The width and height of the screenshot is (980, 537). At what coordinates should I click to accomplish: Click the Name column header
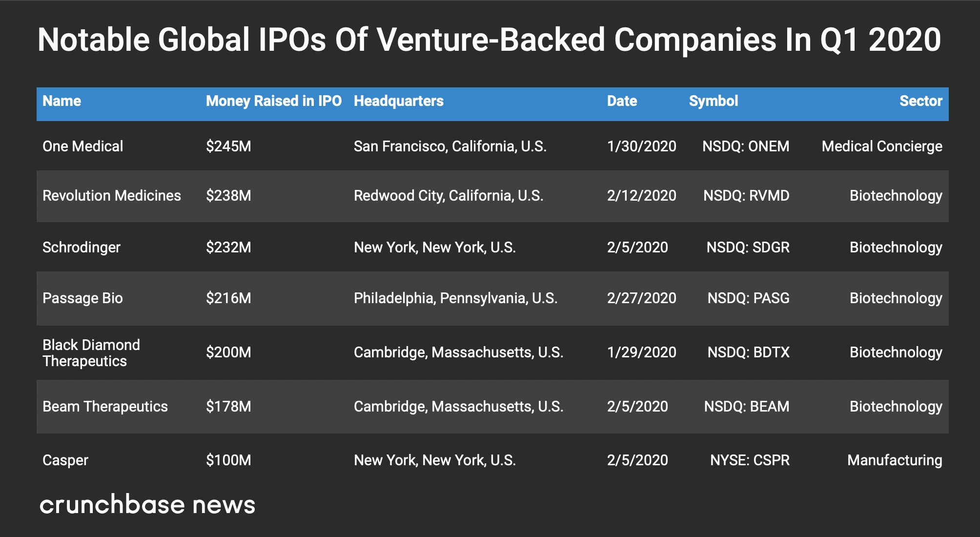pyautogui.click(x=61, y=101)
